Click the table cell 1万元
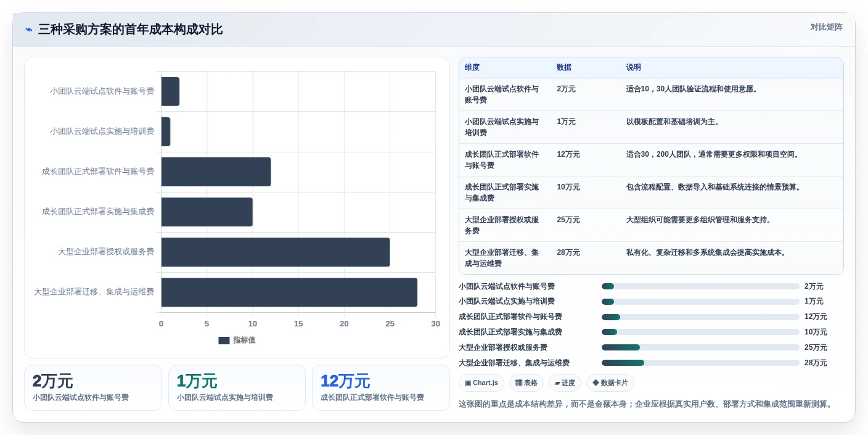 coord(566,122)
